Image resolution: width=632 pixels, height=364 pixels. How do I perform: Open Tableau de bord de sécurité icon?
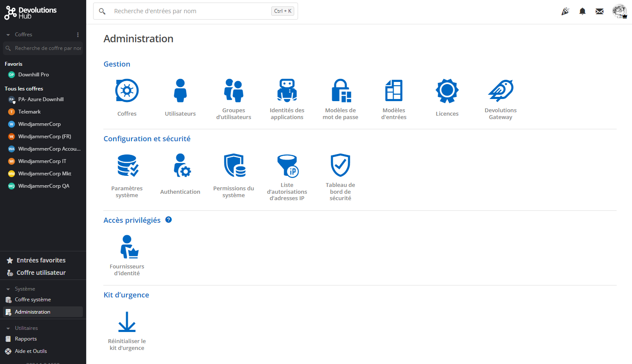tap(340, 166)
